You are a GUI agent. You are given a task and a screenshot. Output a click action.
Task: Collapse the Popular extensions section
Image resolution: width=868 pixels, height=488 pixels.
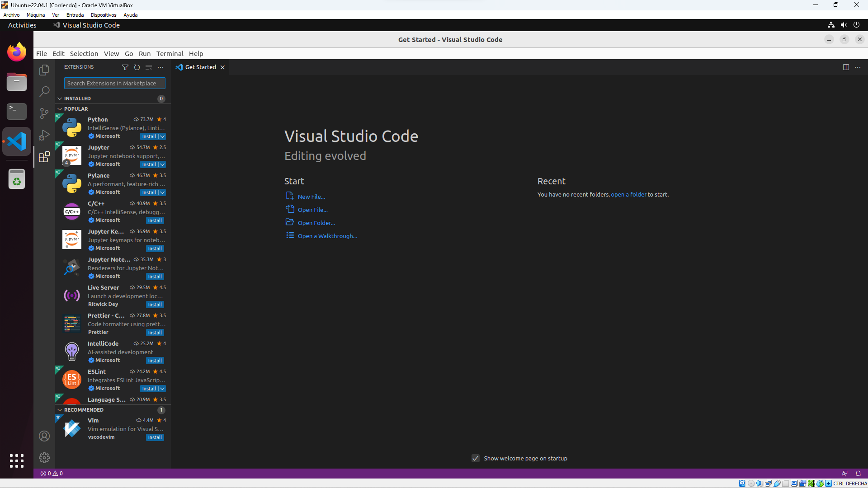[x=76, y=109]
